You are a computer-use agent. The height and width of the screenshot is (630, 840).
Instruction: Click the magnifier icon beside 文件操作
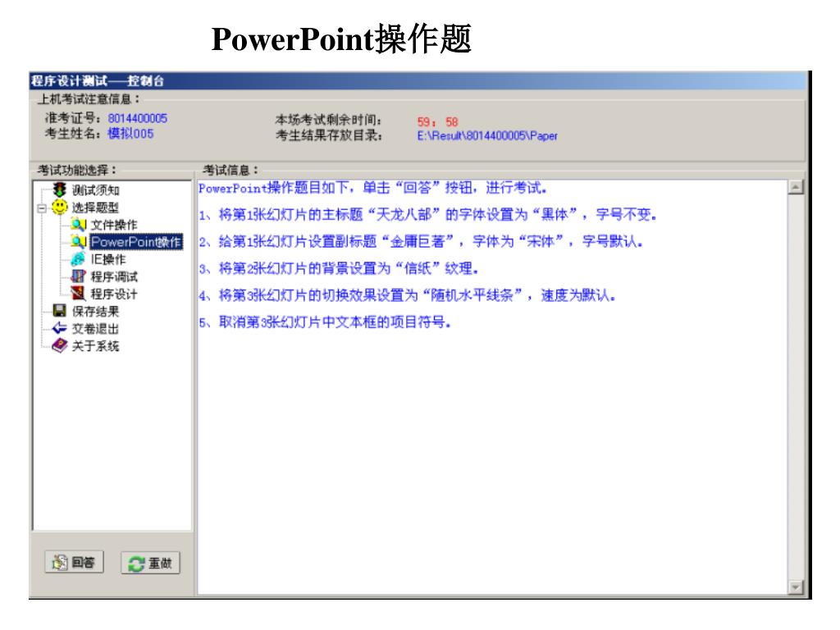pos(79,225)
